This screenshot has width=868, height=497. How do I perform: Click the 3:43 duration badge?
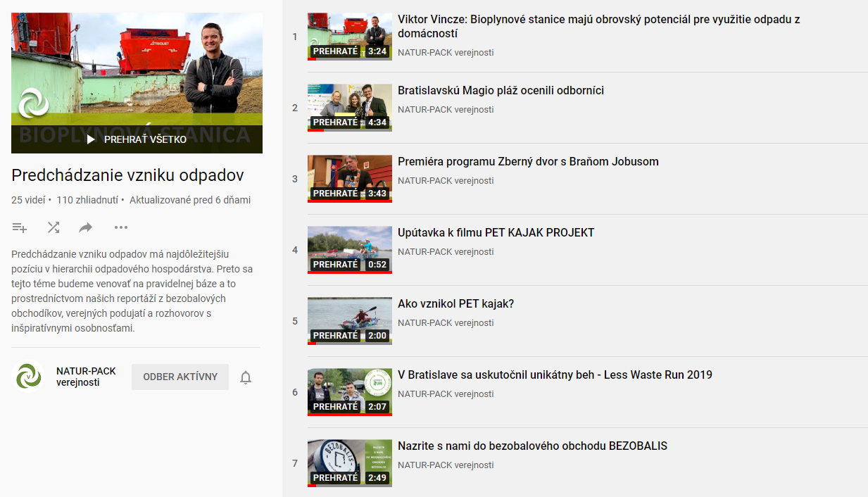pos(377,194)
